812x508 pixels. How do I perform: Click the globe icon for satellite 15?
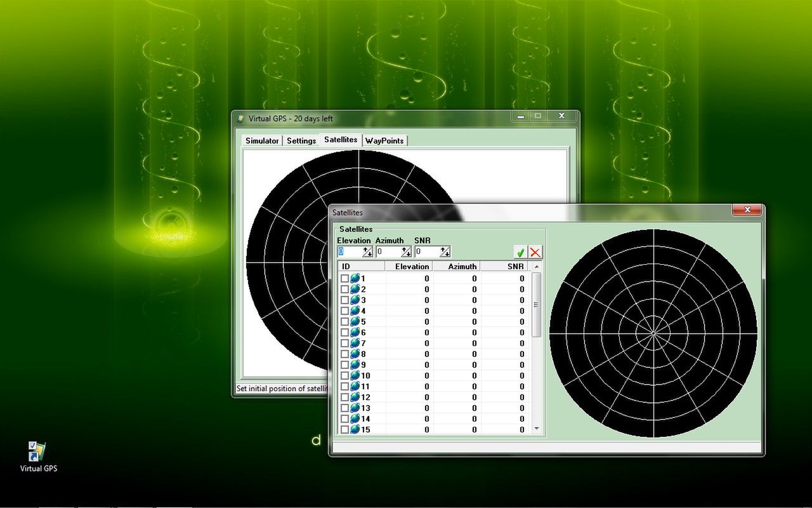(355, 429)
